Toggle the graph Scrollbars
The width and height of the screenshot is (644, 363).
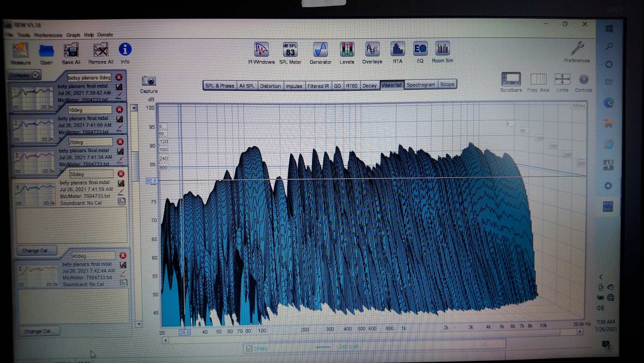pyautogui.click(x=511, y=82)
